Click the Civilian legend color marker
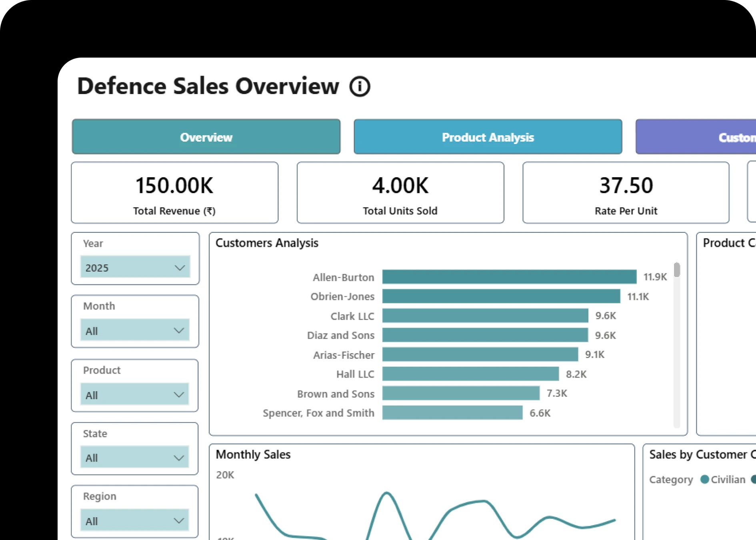The image size is (756, 540). coord(705,479)
